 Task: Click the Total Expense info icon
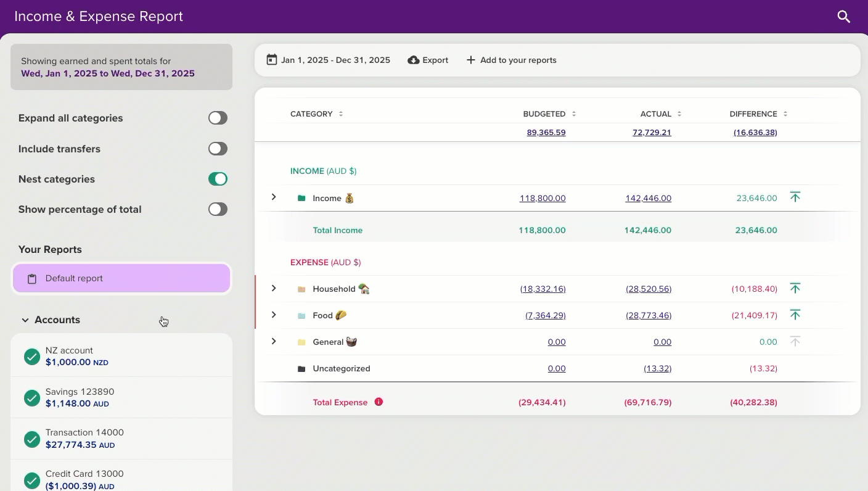pyautogui.click(x=379, y=402)
